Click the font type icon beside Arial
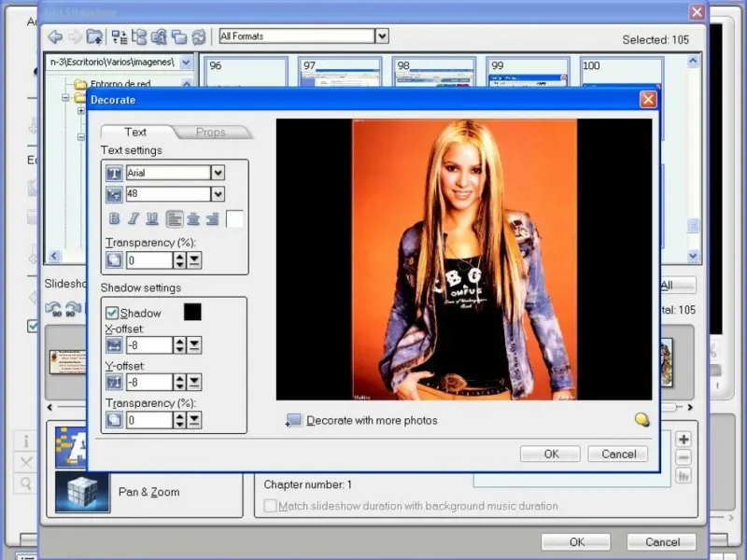This screenshot has height=560, width=747. click(114, 174)
